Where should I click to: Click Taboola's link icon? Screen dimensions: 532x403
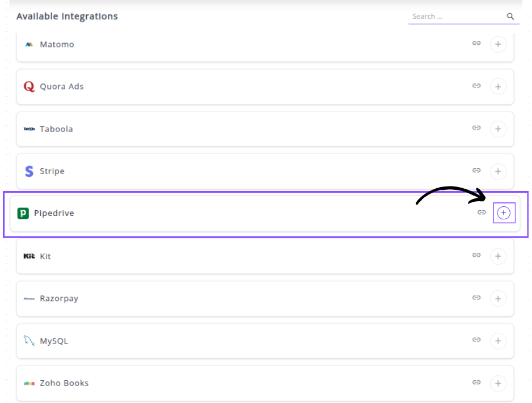click(476, 128)
